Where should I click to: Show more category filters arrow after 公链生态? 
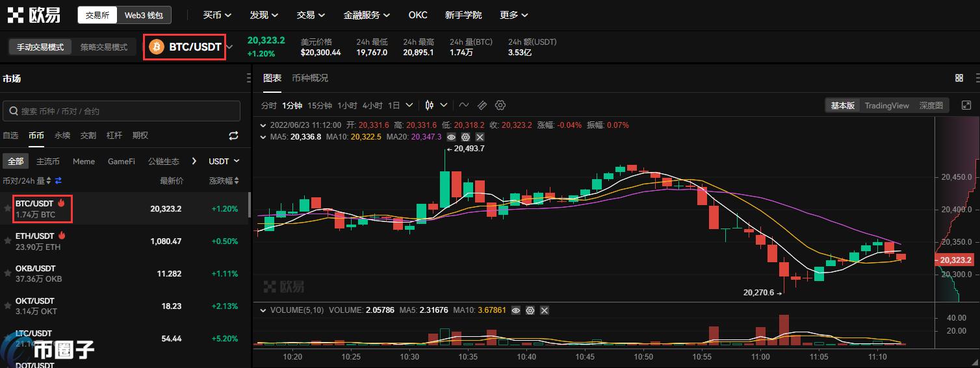pyautogui.click(x=194, y=161)
